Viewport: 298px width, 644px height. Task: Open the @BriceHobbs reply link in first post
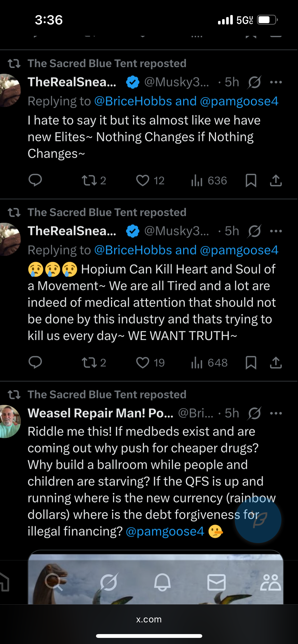tap(133, 101)
